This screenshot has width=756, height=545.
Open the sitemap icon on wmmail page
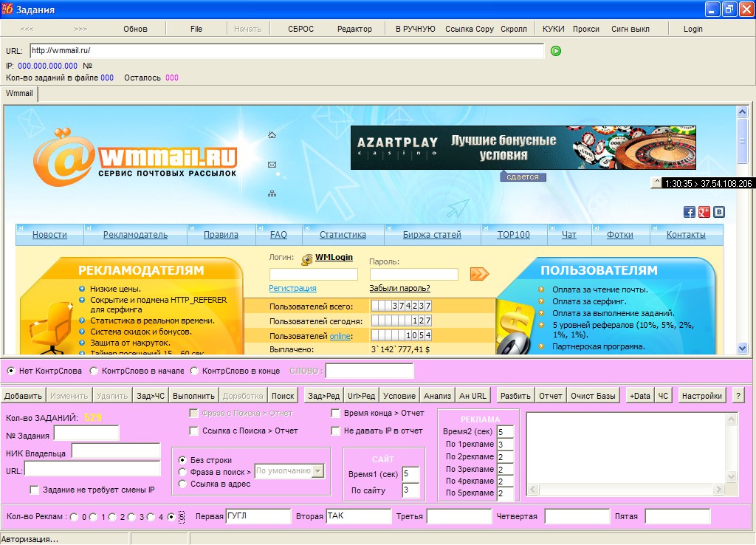[x=272, y=194]
